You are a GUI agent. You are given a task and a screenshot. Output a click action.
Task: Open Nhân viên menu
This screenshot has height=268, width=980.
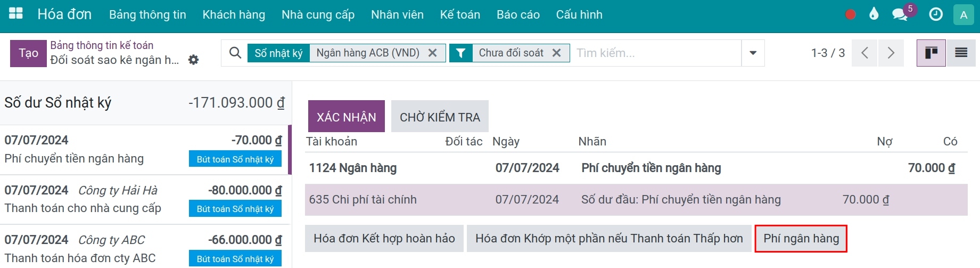tap(397, 14)
